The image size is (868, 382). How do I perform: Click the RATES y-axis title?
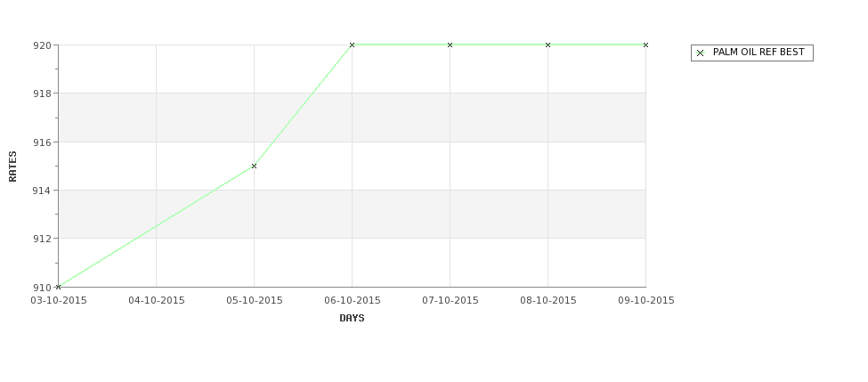[12, 167]
